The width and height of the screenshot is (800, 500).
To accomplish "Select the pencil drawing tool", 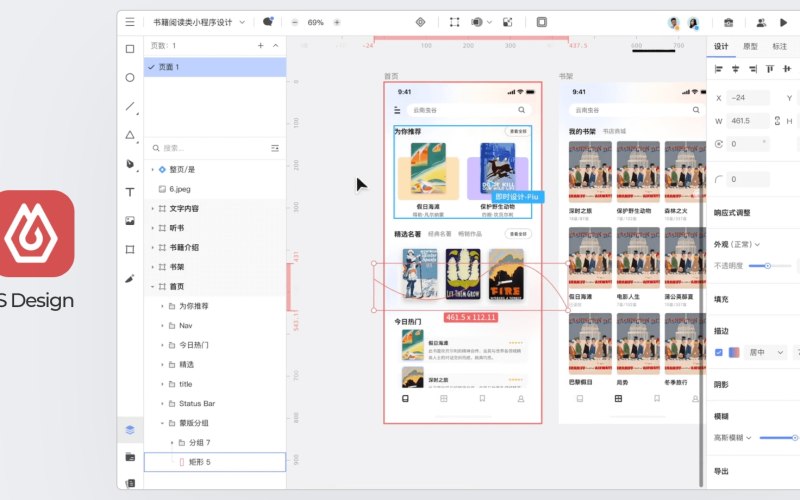I will tap(130, 279).
